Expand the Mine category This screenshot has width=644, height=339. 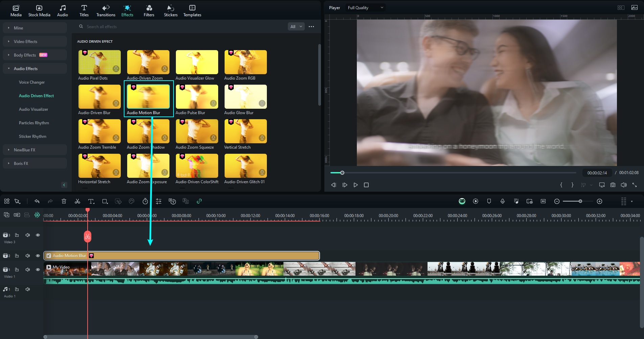pos(35,28)
